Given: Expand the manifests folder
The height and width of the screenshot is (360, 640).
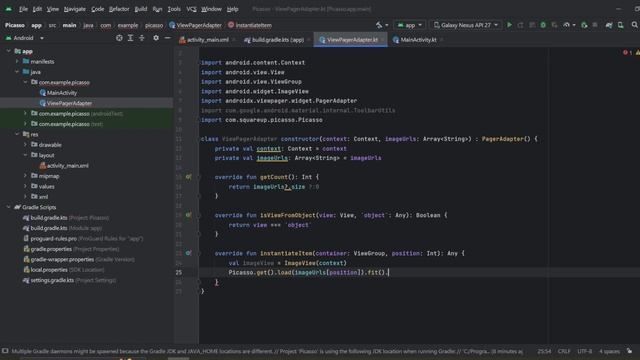Looking at the screenshot, I should [17, 62].
